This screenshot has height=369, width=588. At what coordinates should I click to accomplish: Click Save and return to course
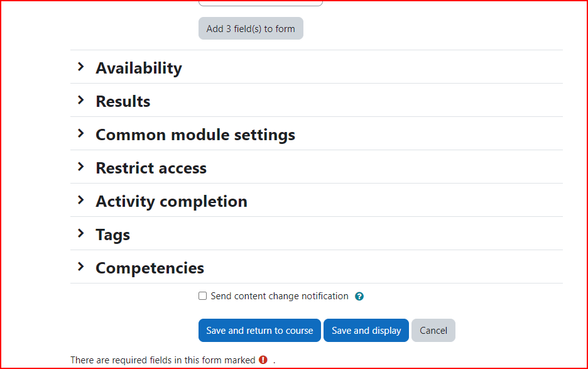click(x=259, y=330)
